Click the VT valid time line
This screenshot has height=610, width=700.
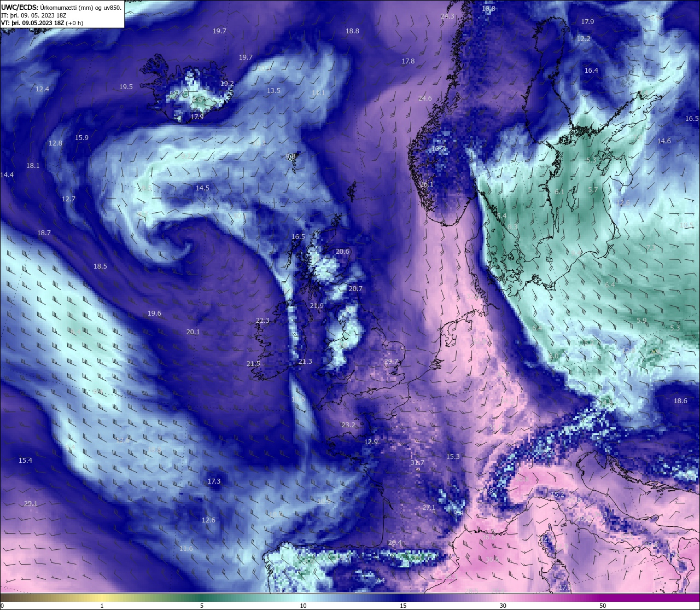42,23
